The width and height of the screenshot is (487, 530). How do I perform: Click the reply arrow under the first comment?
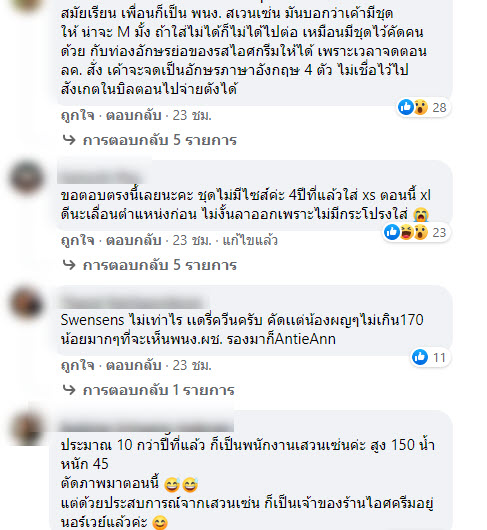click(x=69, y=140)
